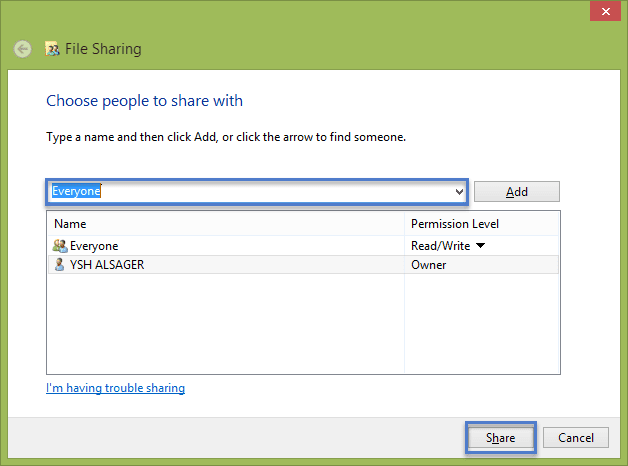628x466 pixels.
Task: Click the YSH ALSAGER user icon
Action: [x=59, y=264]
